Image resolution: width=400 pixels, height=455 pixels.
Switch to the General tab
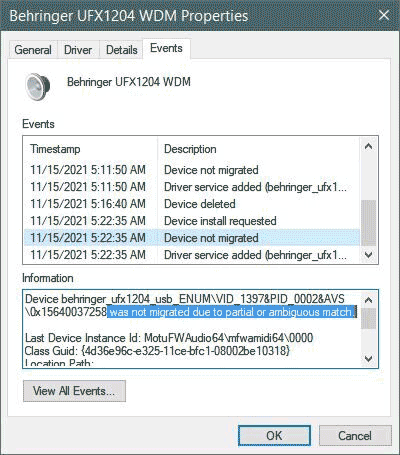[33, 50]
